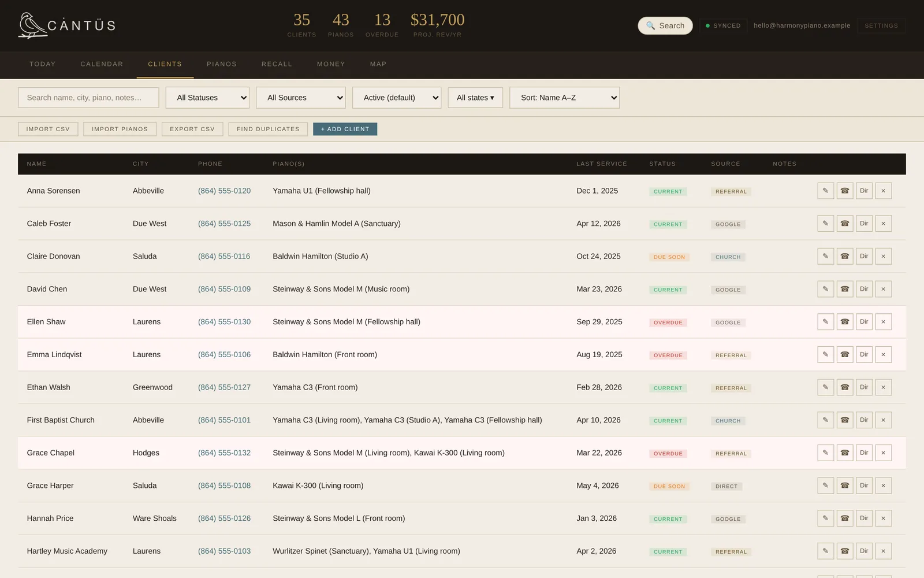924x578 pixels.
Task: Call Hannah Price with the phone icon
Action: tap(845, 518)
